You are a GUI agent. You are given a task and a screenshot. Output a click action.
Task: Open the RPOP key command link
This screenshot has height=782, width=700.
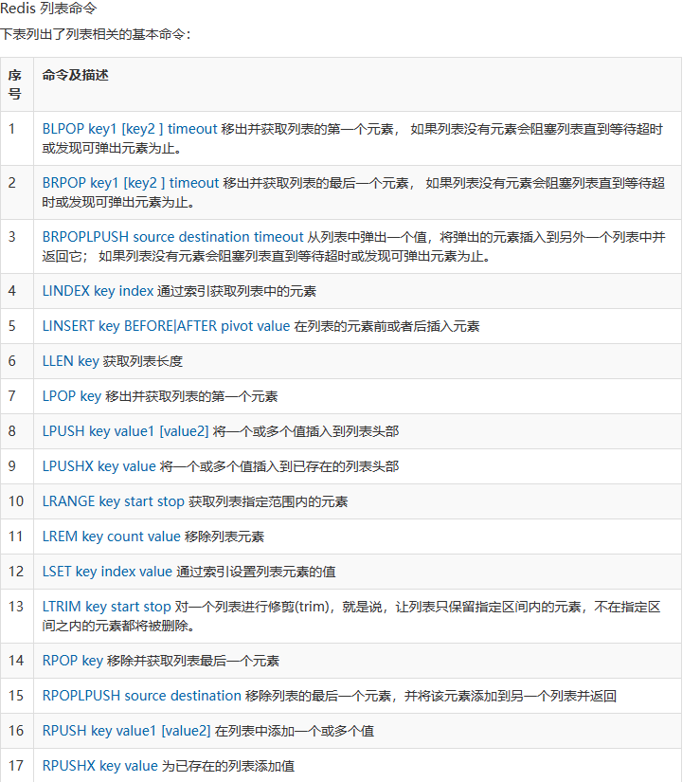tap(73, 661)
